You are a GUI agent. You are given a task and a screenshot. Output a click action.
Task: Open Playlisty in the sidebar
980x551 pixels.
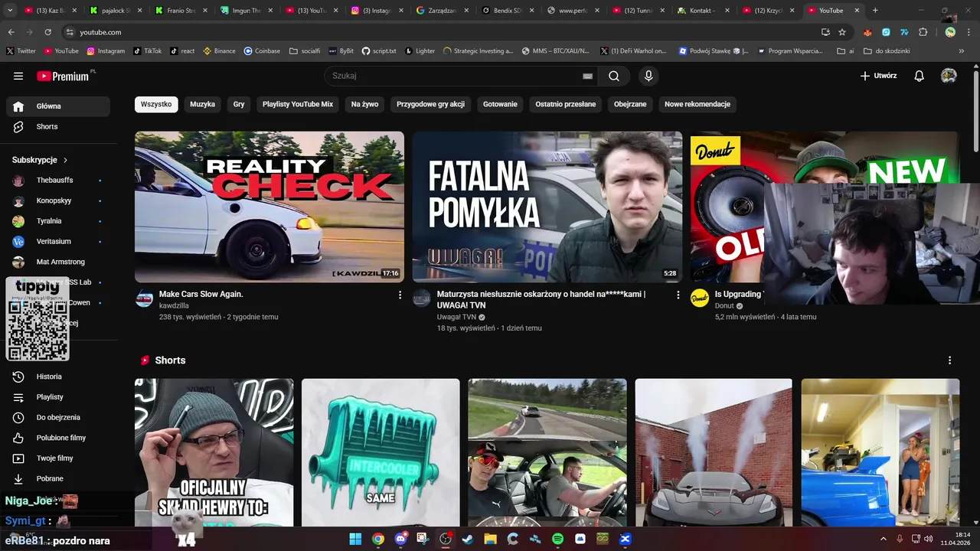tap(58, 397)
